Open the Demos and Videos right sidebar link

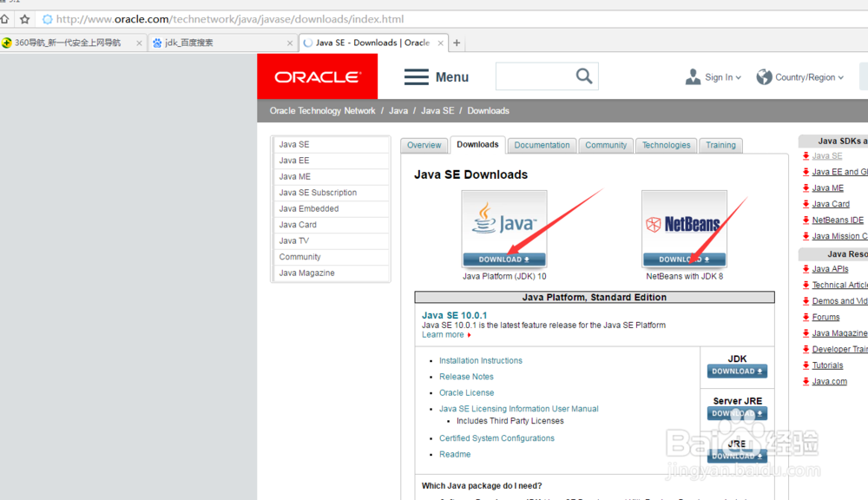pyautogui.click(x=839, y=300)
